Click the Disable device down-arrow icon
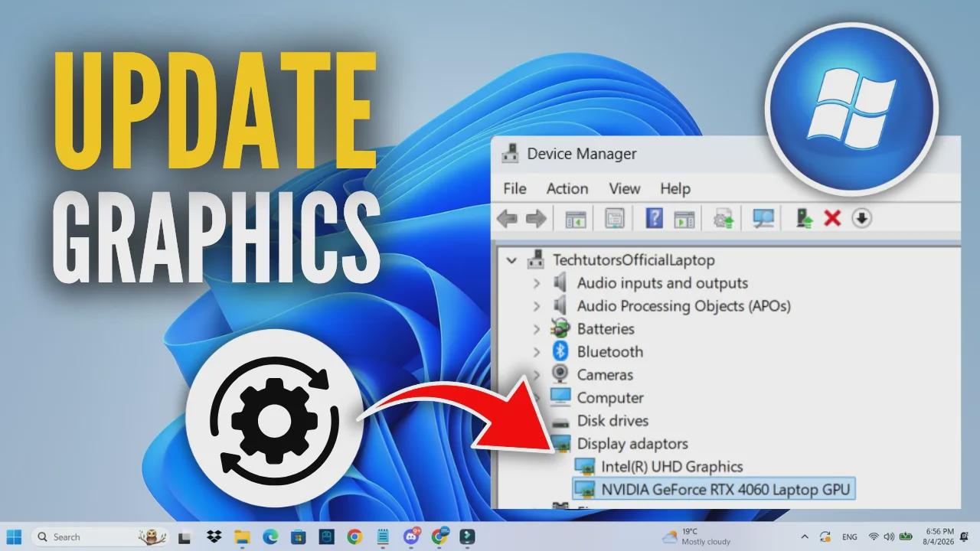 (861, 219)
